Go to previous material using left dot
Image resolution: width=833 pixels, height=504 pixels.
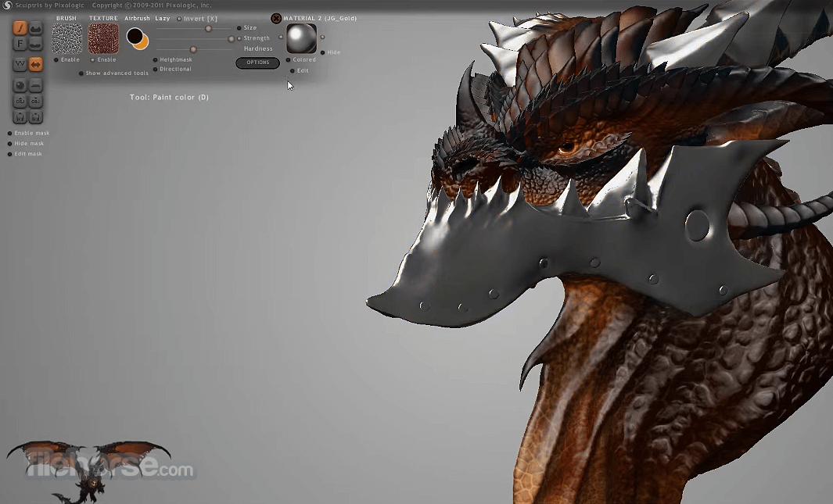click(281, 38)
